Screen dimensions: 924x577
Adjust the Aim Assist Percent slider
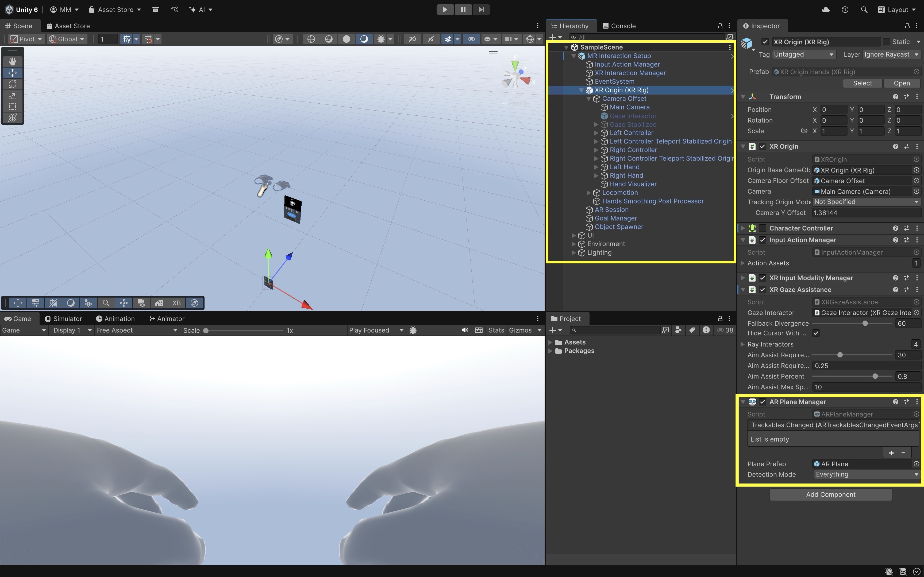tap(875, 376)
